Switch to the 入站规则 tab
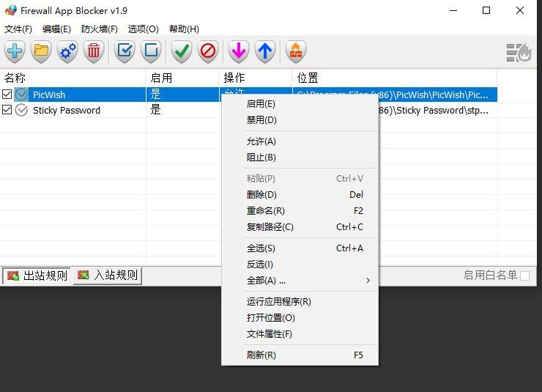This screenshot has height=392, width=542. 108,275
